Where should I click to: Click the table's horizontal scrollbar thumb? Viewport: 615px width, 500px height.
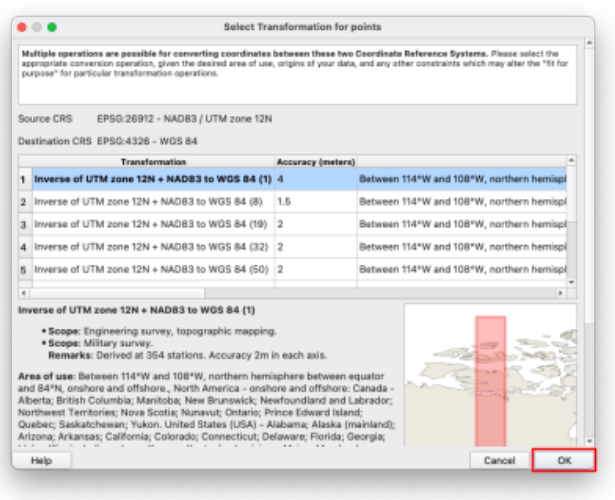pyautogui.click(x=117, y=293)
